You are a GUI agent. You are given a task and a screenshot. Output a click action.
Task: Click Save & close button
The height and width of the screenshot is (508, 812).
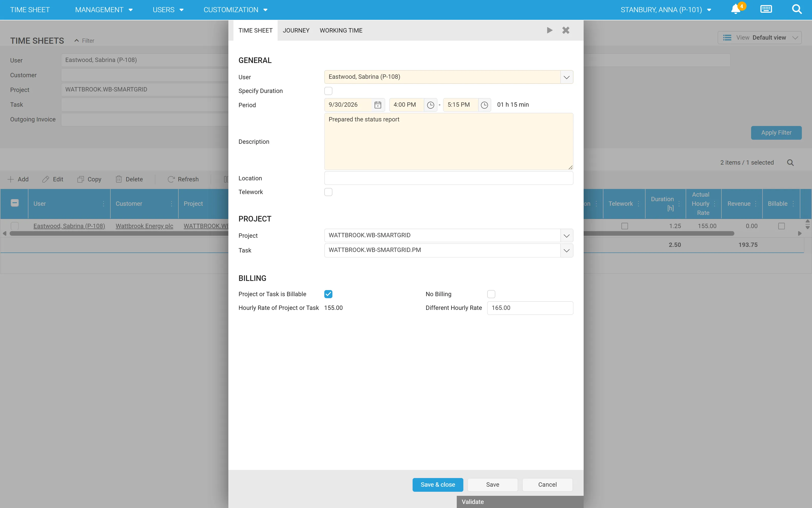tap(438, 485)
